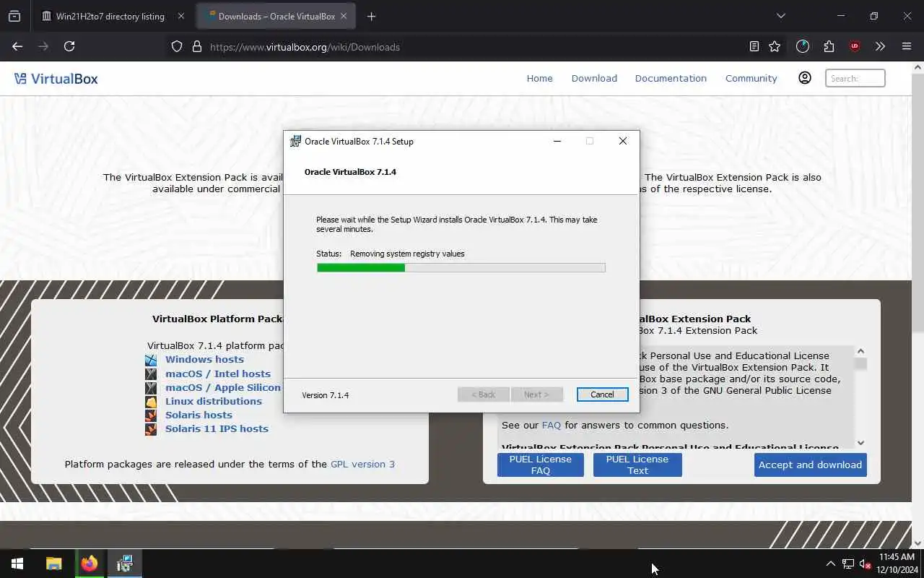Open the FAQ link in Extension Pack

pyautogui.click(x=552, y=426)
